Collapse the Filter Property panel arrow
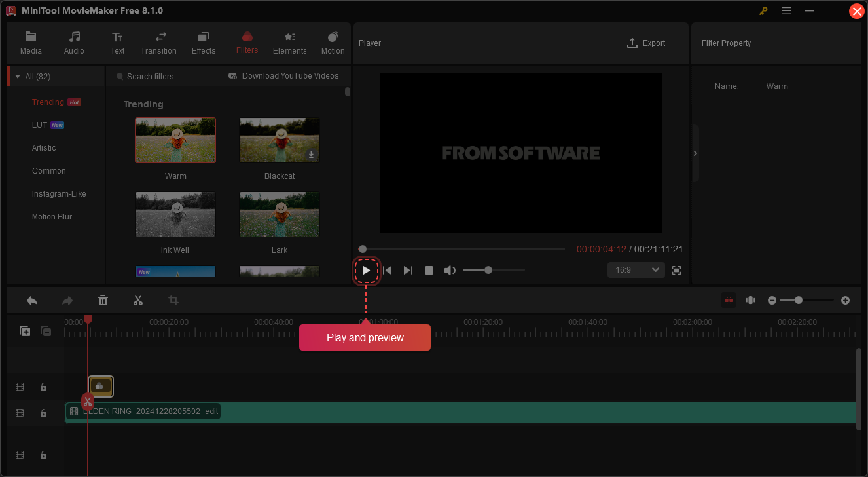Screen dimensions: 868x477 pyautogui.click(x=695, y=153)
